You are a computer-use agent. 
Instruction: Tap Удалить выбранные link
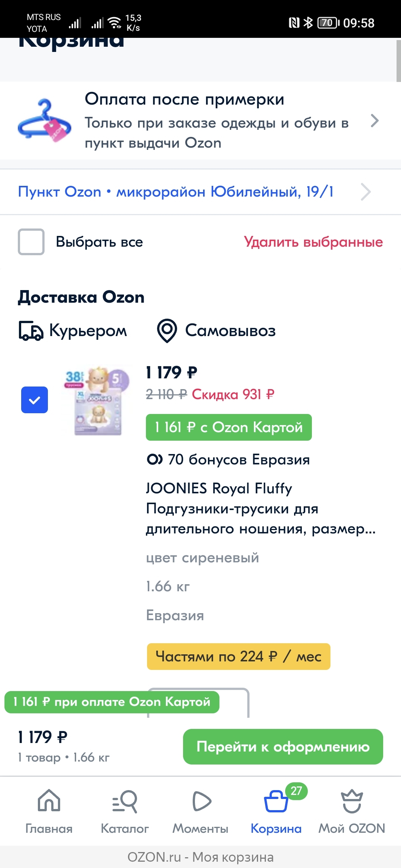[x=313, y=242]
